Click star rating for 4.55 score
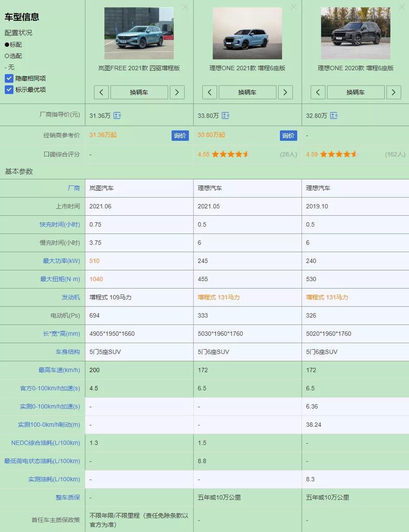This screenshot has width=409, height=532. 230,154
